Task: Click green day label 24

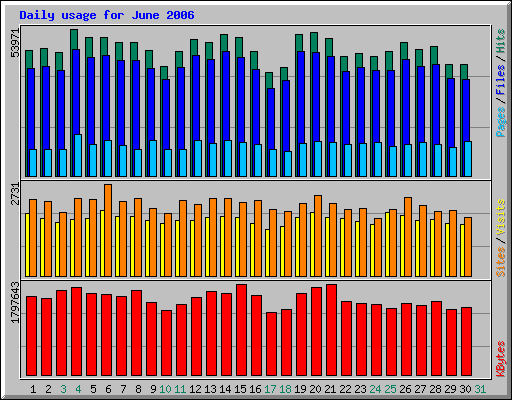Action: pyautogui.click(x=375, y=389)
